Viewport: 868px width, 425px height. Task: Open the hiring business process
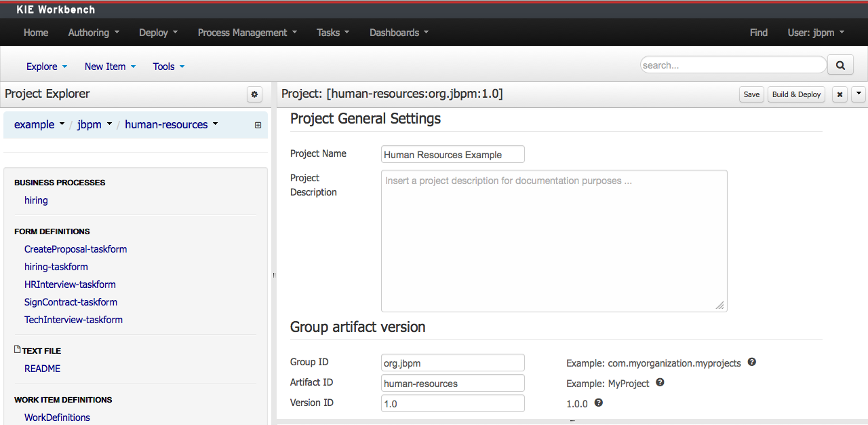point(36,200)
